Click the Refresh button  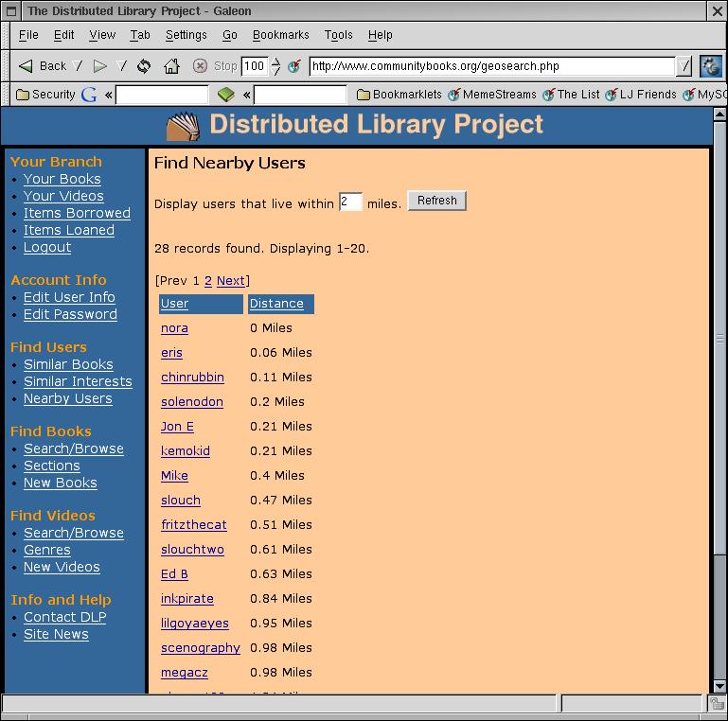[x=436, y=201]
